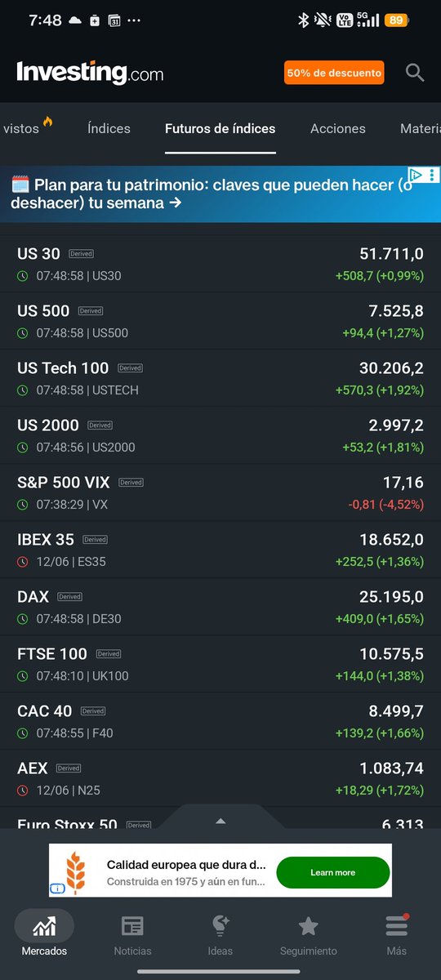The height and width of the screenshot is (980, 441).
Task: Open Seguimiento star icon
Action: pyautogui.click(x=308, y=926)
